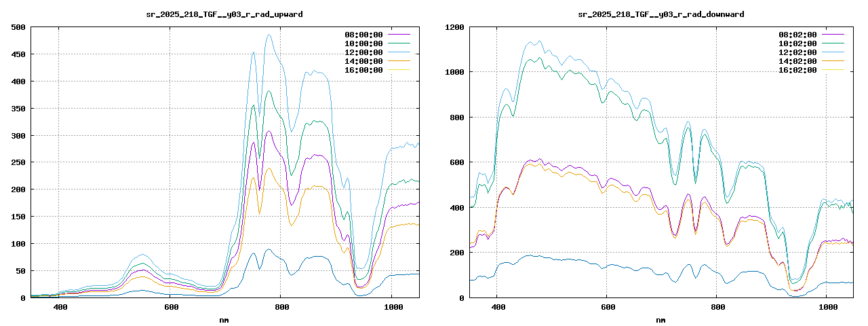The width and height of the screenshot is (868, 326).
Task: Select the 08:02:00 legend entry
Action: click(812, 34)
